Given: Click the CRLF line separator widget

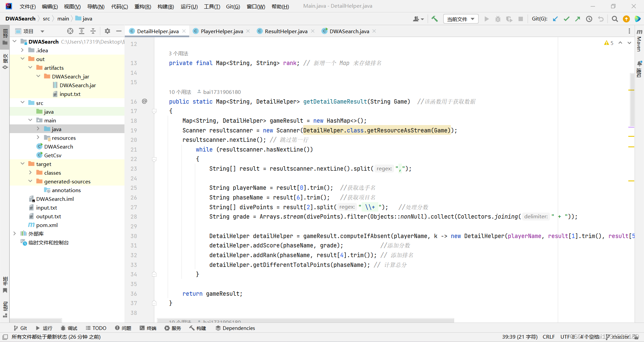Looking at the screenshot, I should (x=548, y=337).
